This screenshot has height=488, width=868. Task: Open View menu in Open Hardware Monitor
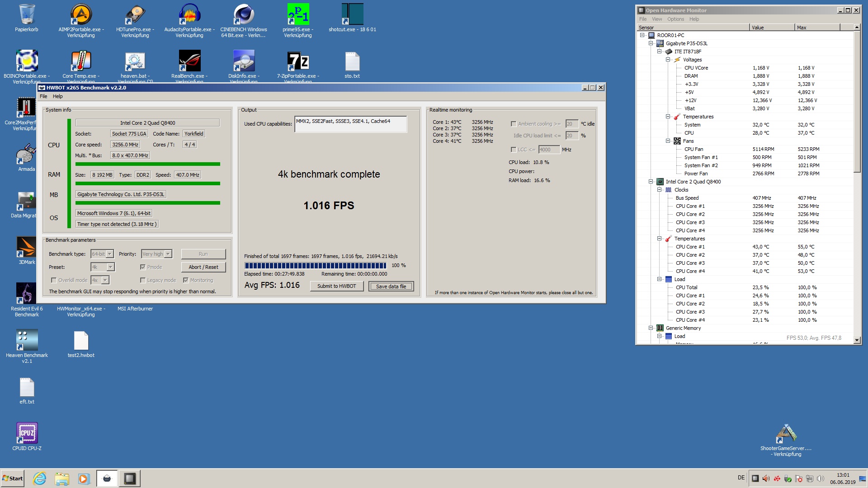tap(657, 19)
